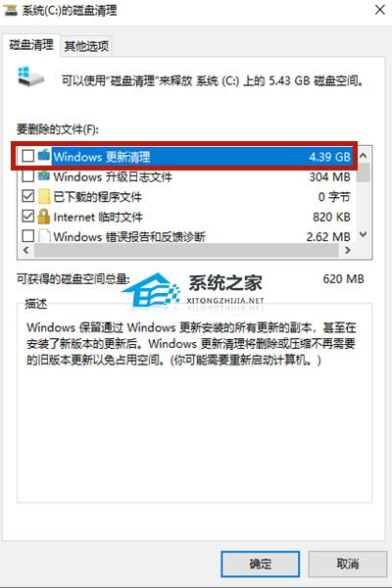The image size is (392, 588).
Task: Click the horizontal scroll left arrow
Action: point(25,250)
